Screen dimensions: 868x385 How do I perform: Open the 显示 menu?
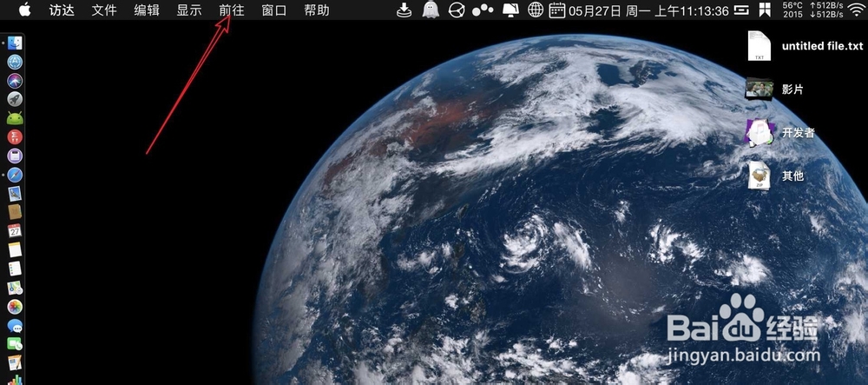coord(189,10)
